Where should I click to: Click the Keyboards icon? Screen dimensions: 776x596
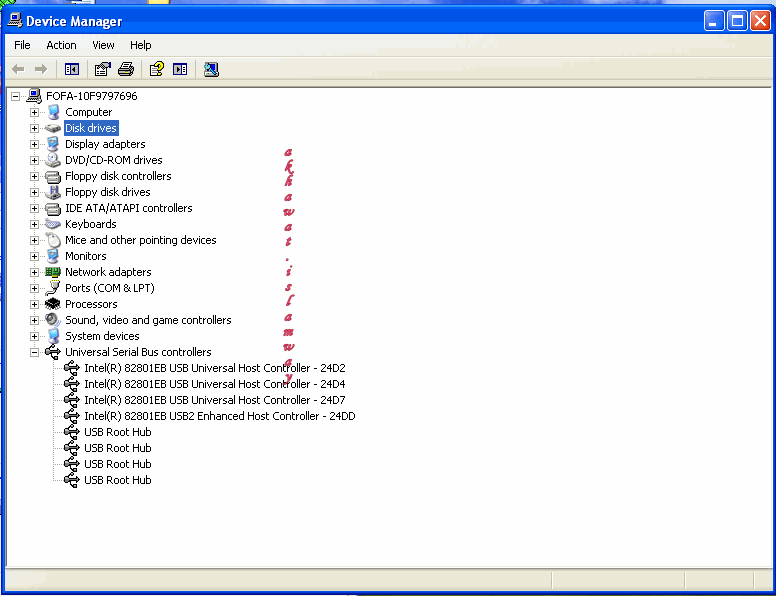click(53, 224)
